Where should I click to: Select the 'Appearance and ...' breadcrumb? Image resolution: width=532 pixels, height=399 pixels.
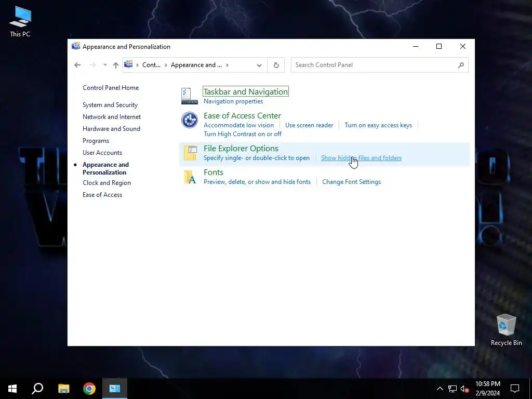click(x=196, y=65)
